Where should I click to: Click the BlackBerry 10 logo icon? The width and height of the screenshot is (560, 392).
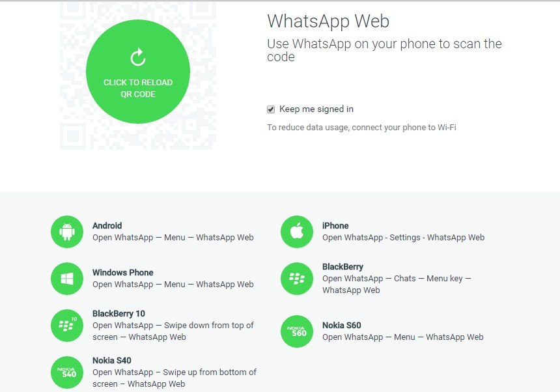(x=67, y=325)
